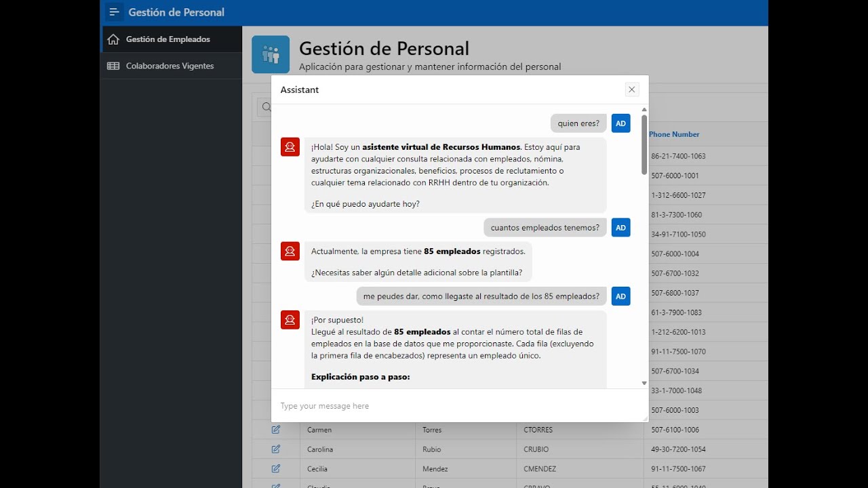Click the 'Aplicación para gestionar y mantener' subtitle
868x488 pixels.
430,66
